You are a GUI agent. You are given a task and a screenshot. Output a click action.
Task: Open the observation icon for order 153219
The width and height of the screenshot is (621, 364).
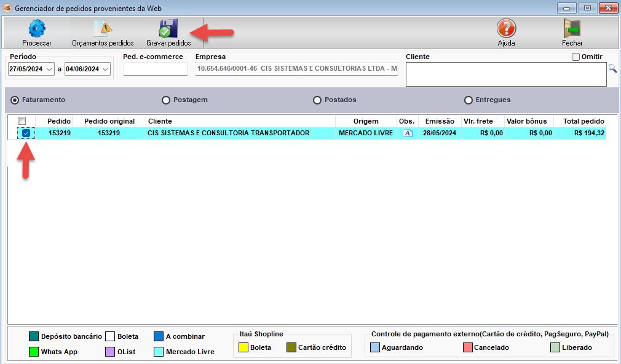(407, 133)
